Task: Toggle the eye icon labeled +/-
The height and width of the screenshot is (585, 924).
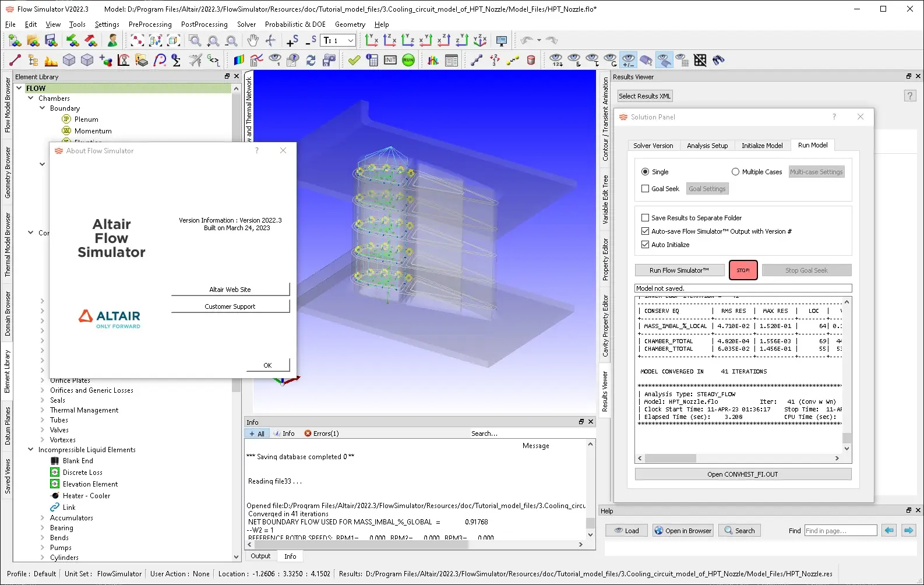Action: (x=628, y=60)
